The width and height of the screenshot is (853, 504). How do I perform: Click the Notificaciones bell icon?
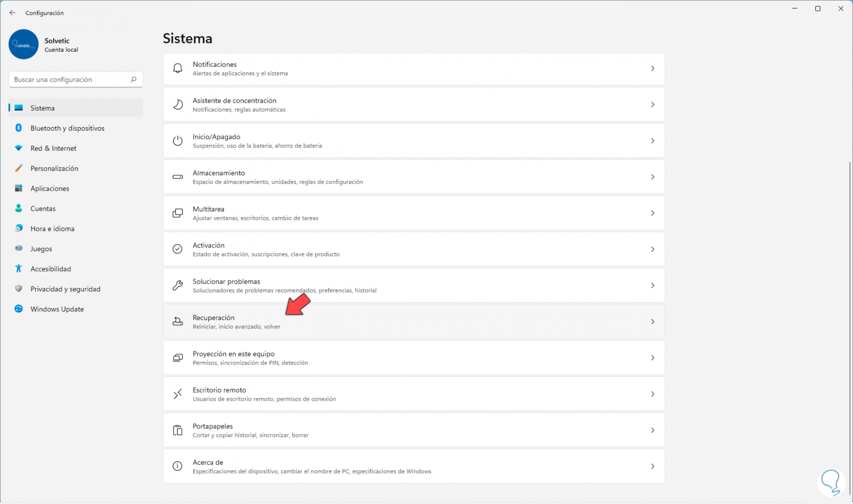tap(177, 68)
